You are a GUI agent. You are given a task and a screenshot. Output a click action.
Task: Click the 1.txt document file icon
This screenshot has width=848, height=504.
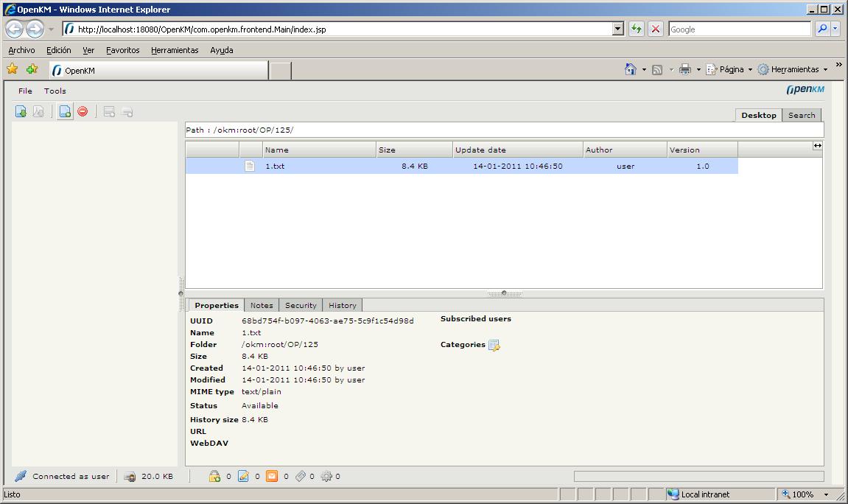point(249,166)
